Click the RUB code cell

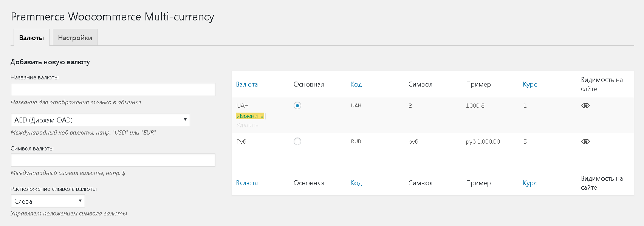(x=356, y=141)
